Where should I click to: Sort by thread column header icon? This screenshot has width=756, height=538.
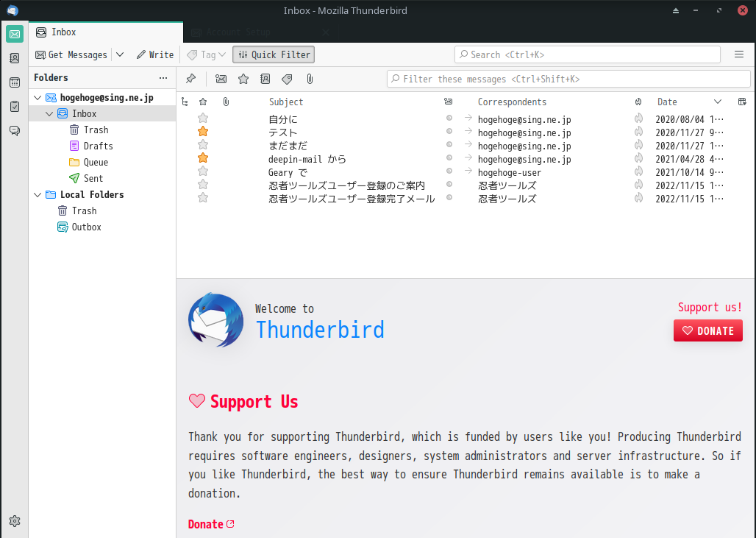coord(185,102)
